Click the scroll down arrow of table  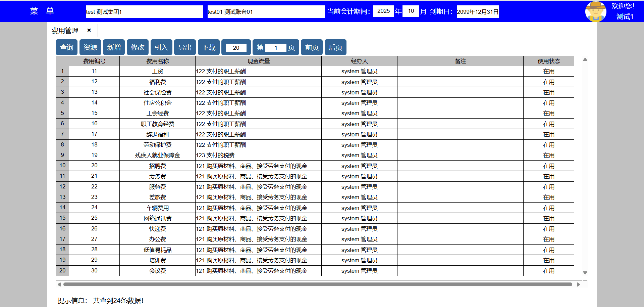coord(585,273)
